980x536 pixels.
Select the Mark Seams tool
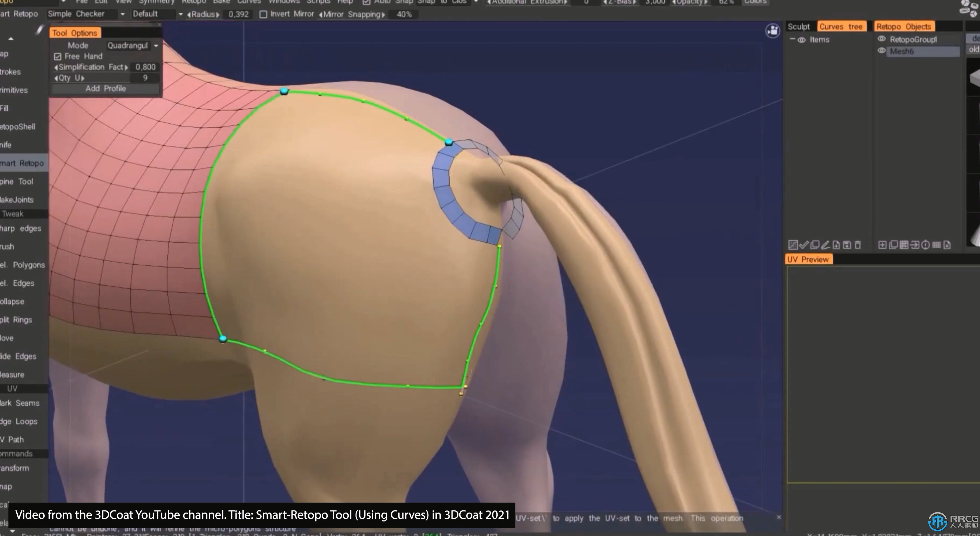20,403
